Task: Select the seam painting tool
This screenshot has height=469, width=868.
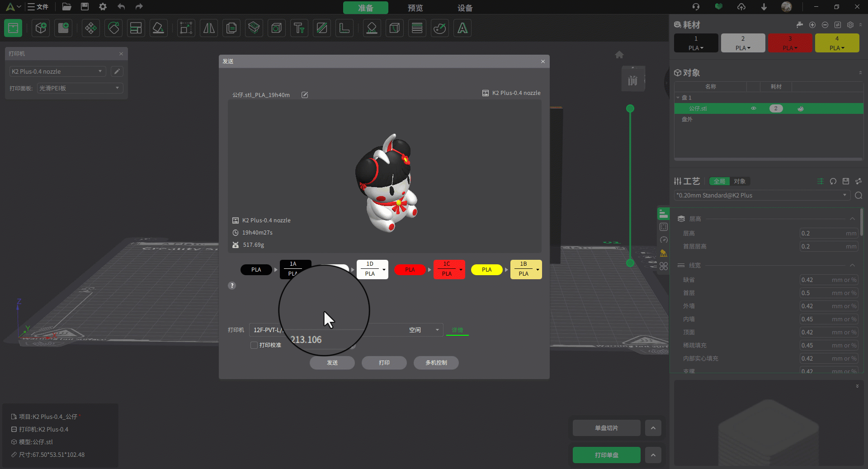Action: pos(394,28)
